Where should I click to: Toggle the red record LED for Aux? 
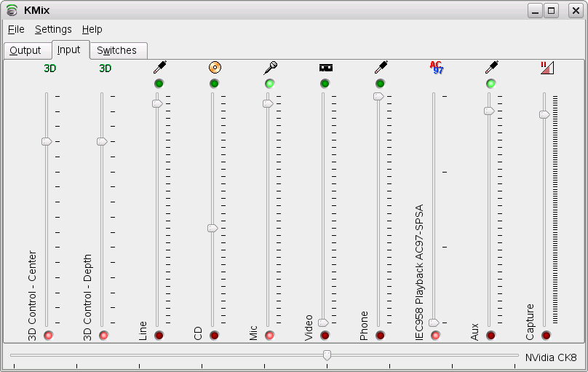(491, 336)
